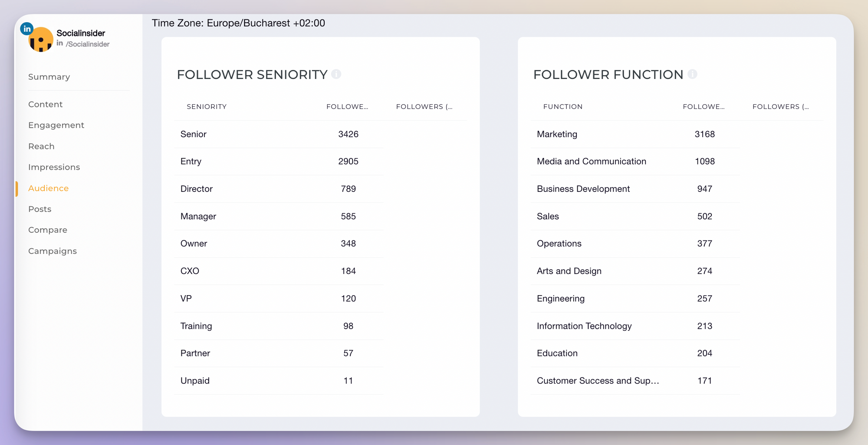The width and height of the screenshot is (868, 445).
Task: Select the Media and Communication row
Action: 635,162
